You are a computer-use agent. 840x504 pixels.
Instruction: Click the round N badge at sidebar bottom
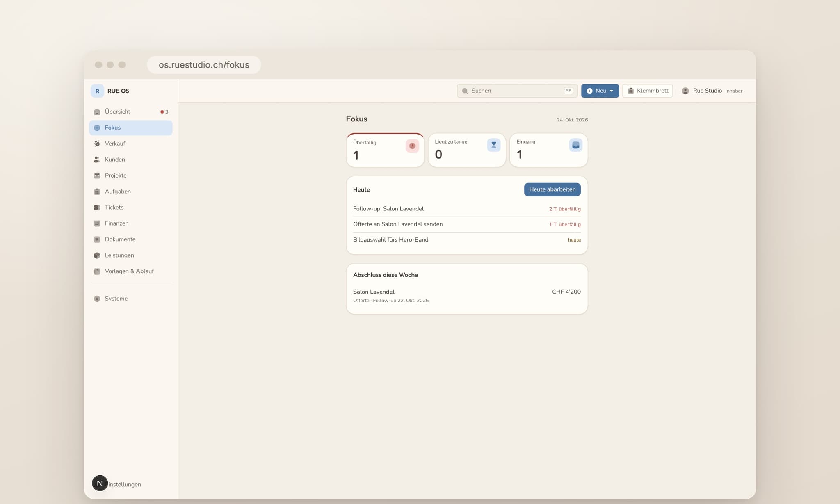point(100,483)
